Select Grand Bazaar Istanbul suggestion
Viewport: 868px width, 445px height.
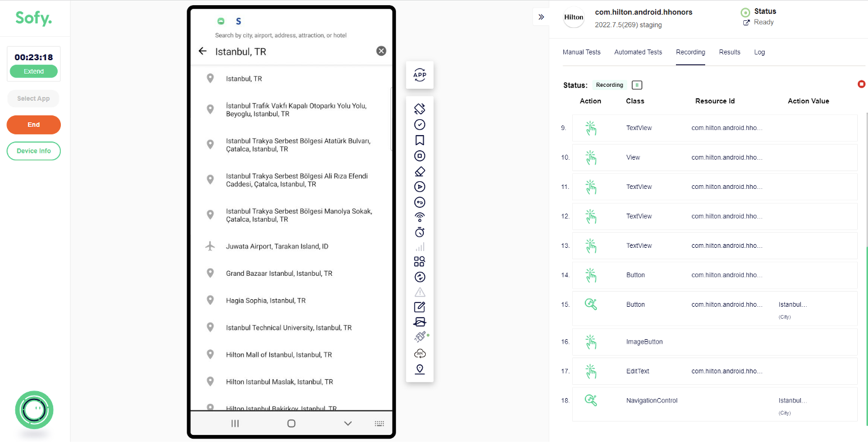tap(291, 273)
